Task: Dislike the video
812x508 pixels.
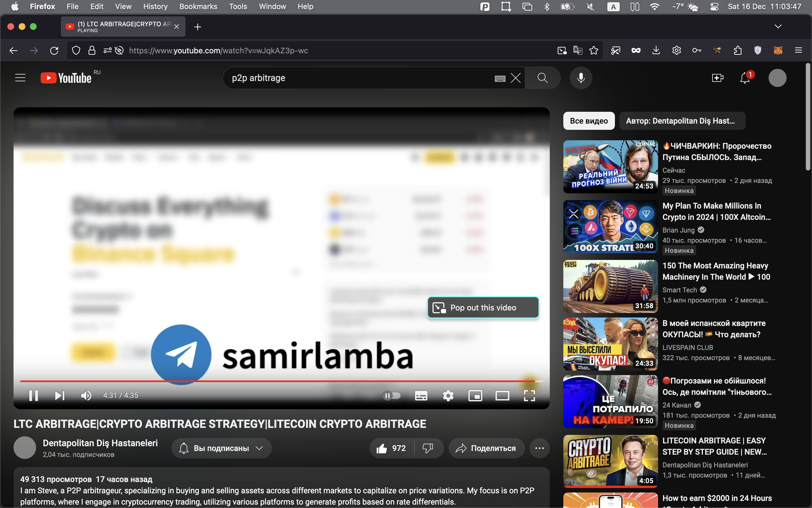Action: tap(428, 448)
